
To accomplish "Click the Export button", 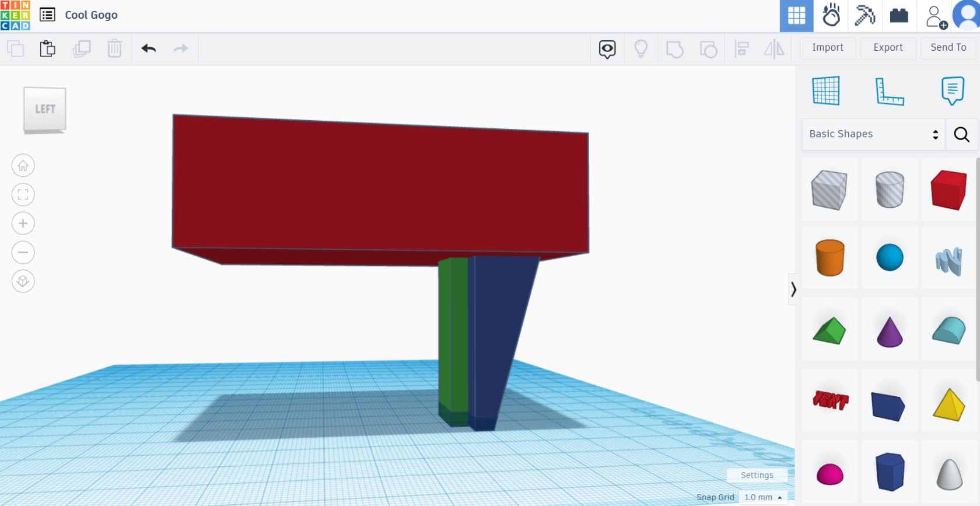I will click(888, 48).
